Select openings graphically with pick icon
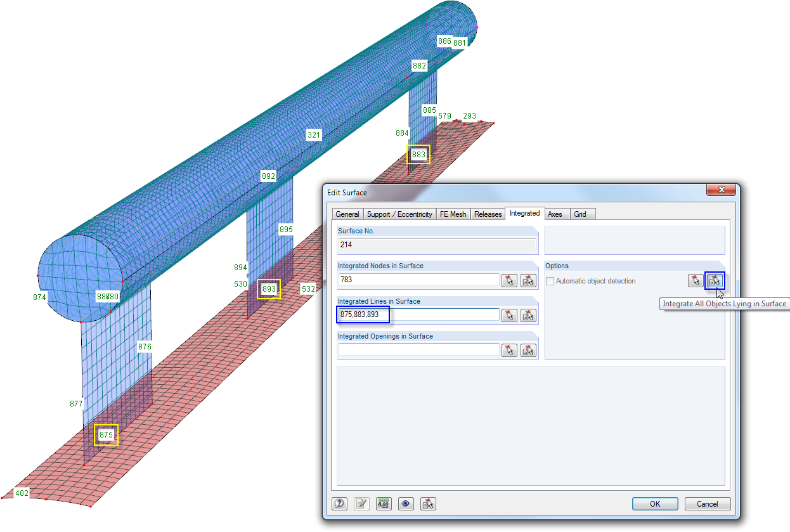Image resolution: width=790 pixels, height=532 pixels. pos(509,349)
